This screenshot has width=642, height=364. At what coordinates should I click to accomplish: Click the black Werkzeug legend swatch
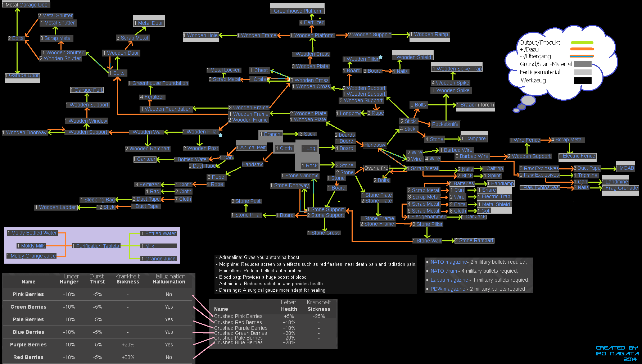pyautogui.click(x=583, y=81)
